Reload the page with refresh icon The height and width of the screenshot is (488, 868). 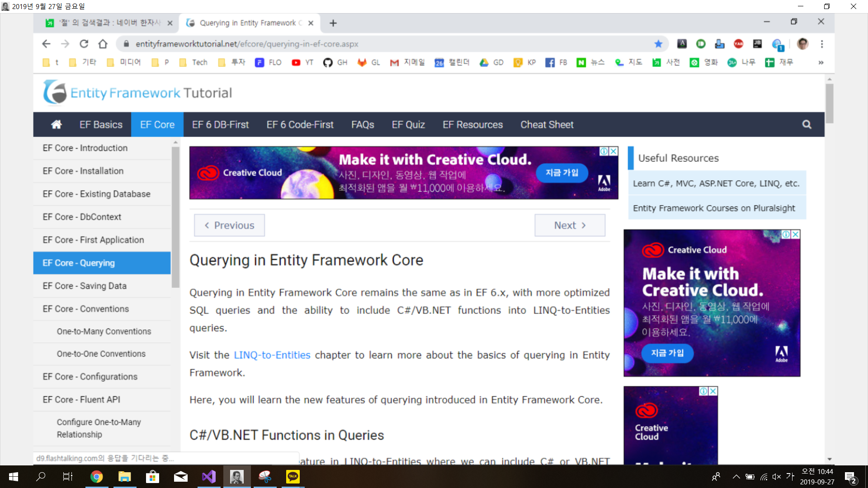pyautogui.click(x=84, y=44)
